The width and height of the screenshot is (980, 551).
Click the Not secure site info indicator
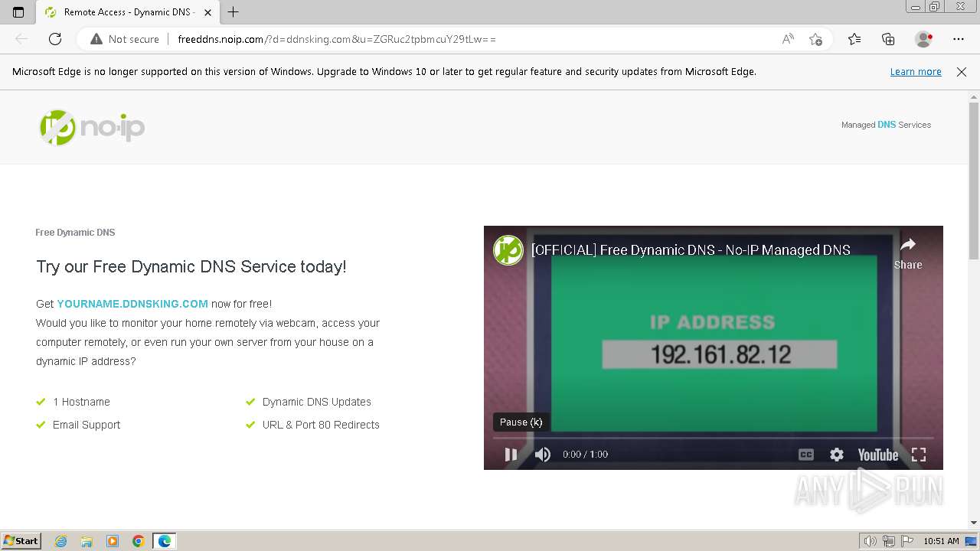click(125, 39)
